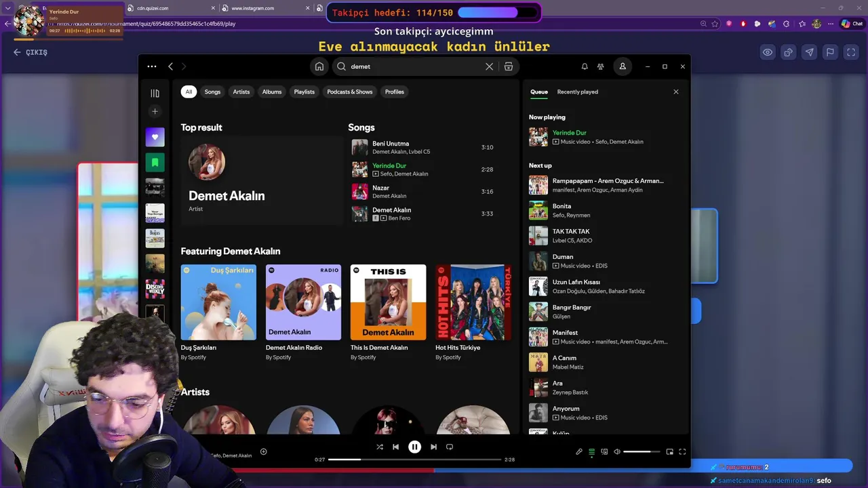Close the Queue panel
The width and height of the screenshot is (868, 488).
tap(675, 91)
